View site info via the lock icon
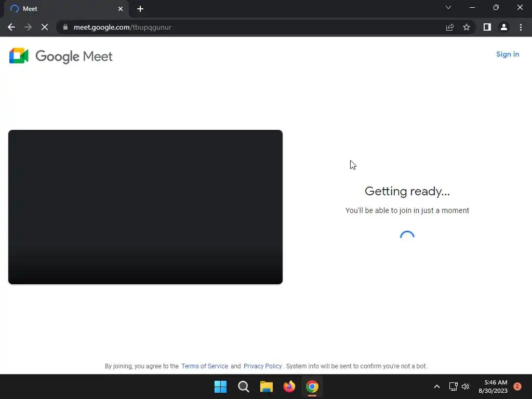The width and height of the screenshot is (532, 399). (65, 27)
